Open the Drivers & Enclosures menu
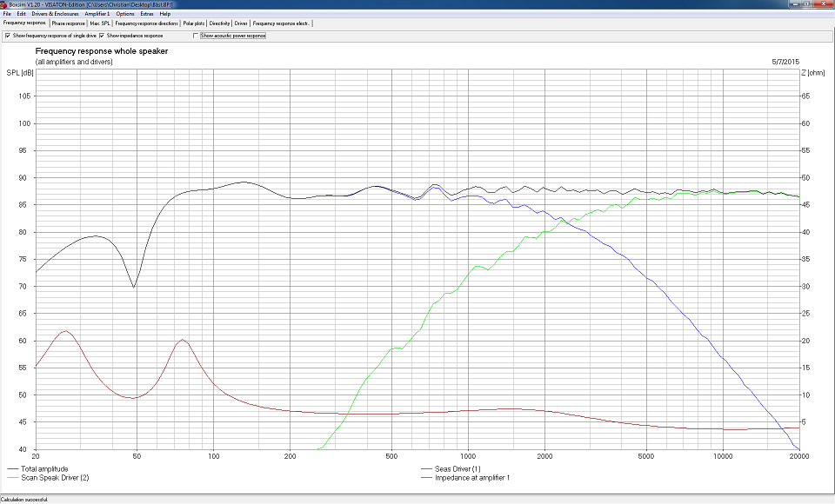Viewport: 835px width, 504px height. coord(55,14)
